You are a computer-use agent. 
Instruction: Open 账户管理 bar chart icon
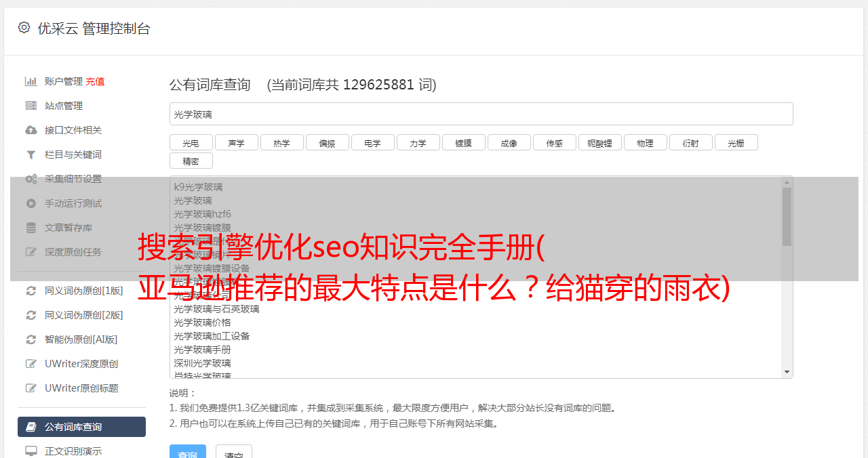pos(31,81)
